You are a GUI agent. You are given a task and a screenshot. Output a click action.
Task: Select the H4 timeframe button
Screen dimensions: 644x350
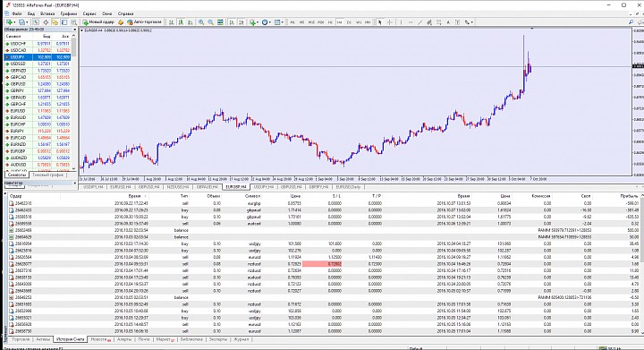(x=339, y=22)
